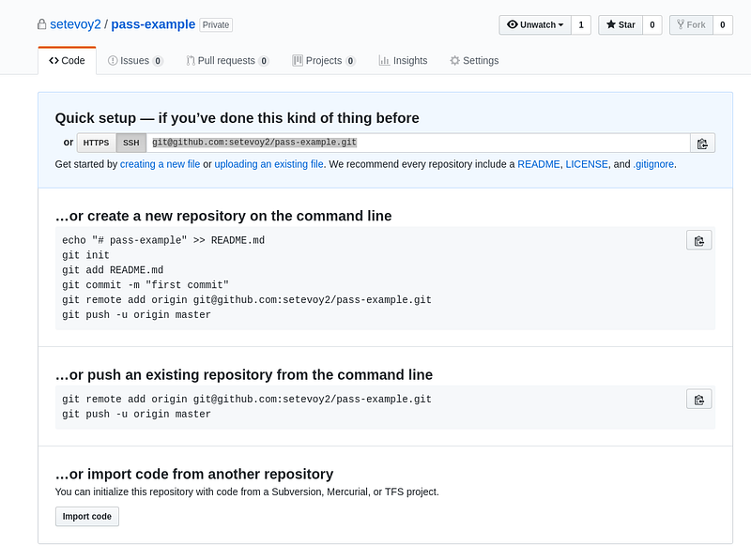
Task: View the stargazers count next to Star
Action: point(651,25)
